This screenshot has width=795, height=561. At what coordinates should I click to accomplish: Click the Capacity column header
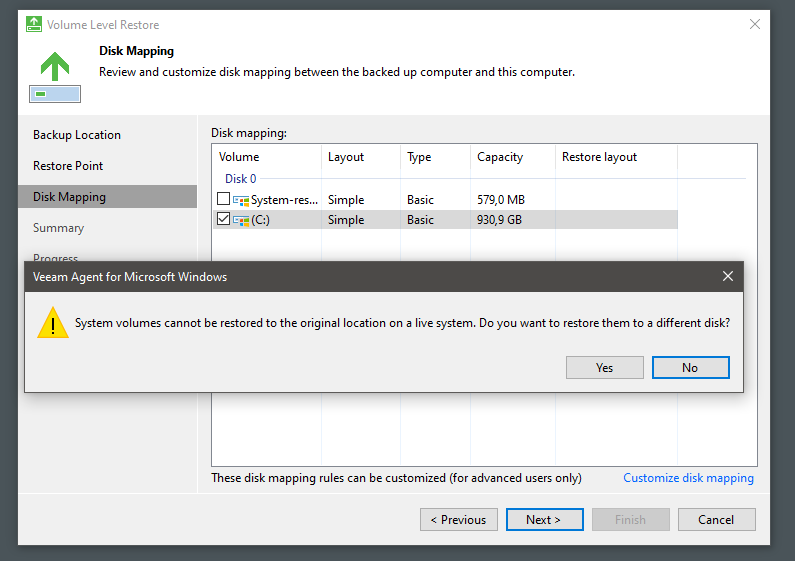[500, 157]
